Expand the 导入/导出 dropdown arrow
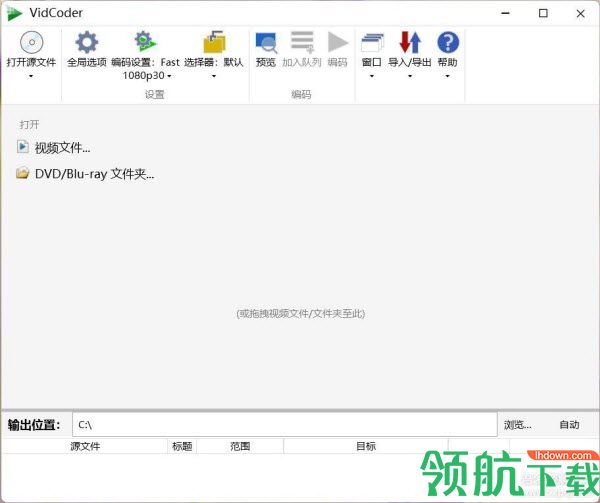The image size is (600, 503). point(410,76)
